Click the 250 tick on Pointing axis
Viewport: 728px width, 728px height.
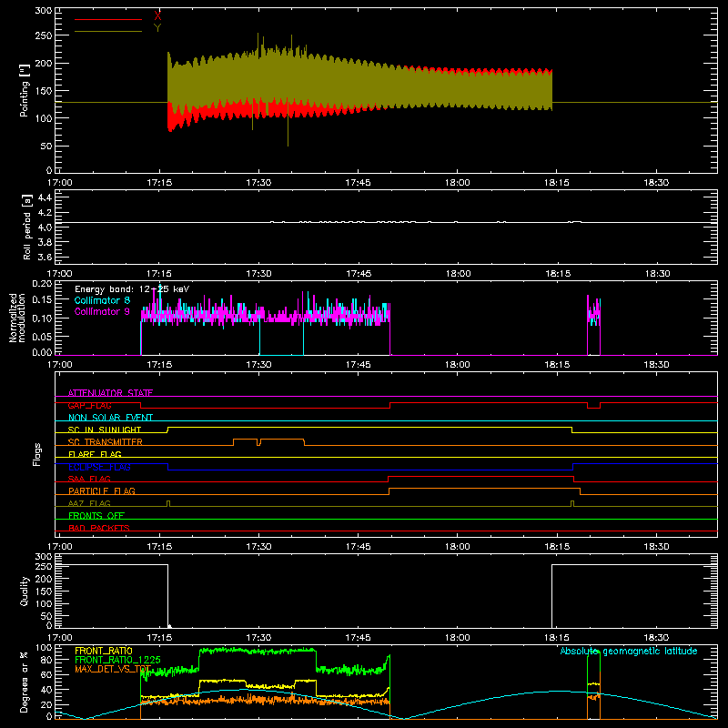click(44, 35)
